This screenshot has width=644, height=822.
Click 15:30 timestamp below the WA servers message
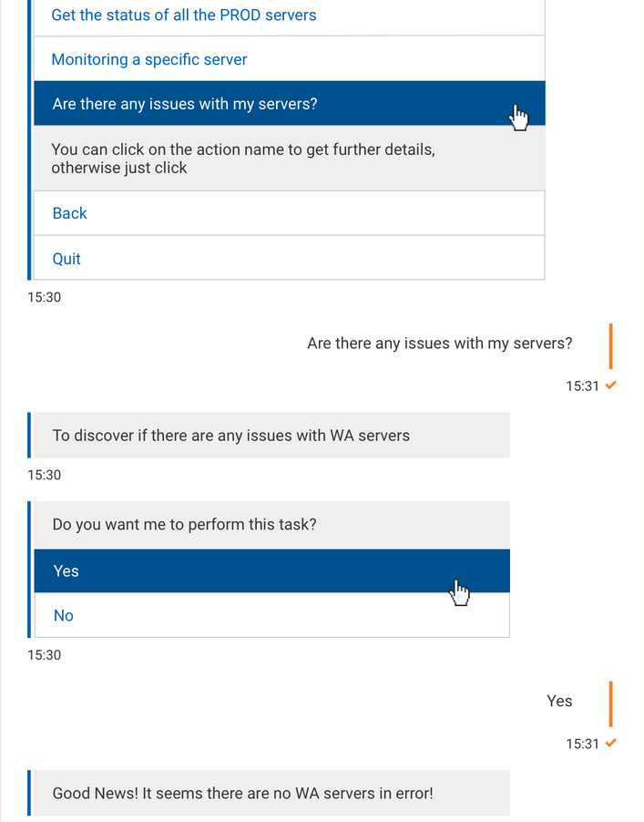click(45, 475)
